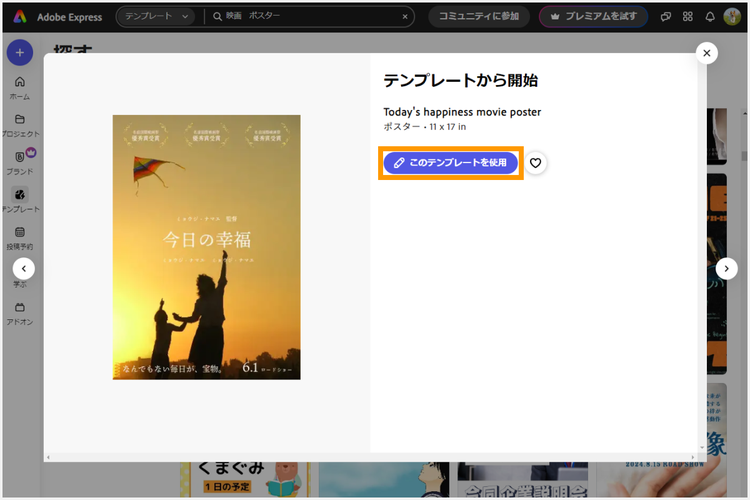Image resolution: width=750 pixels, height=500 pixels.
Task: Click the Adobe Express logo
Action: [x=20, y=17]
